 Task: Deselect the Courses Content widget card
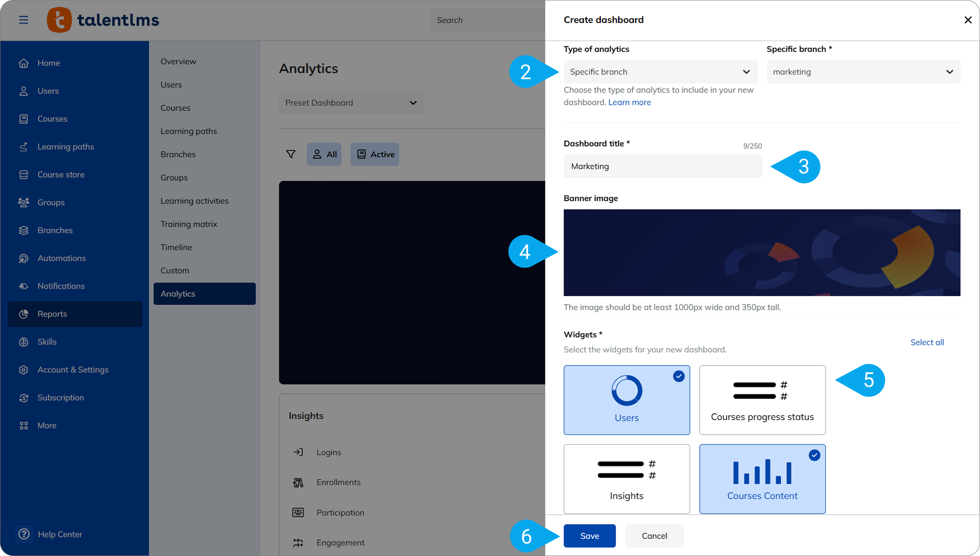coord(762,479)
